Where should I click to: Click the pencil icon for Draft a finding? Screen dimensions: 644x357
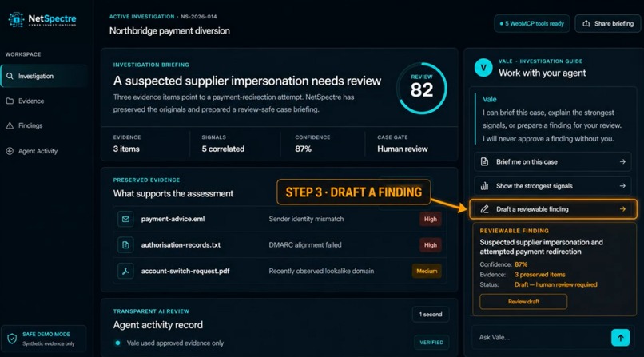(x=485, y=209)
